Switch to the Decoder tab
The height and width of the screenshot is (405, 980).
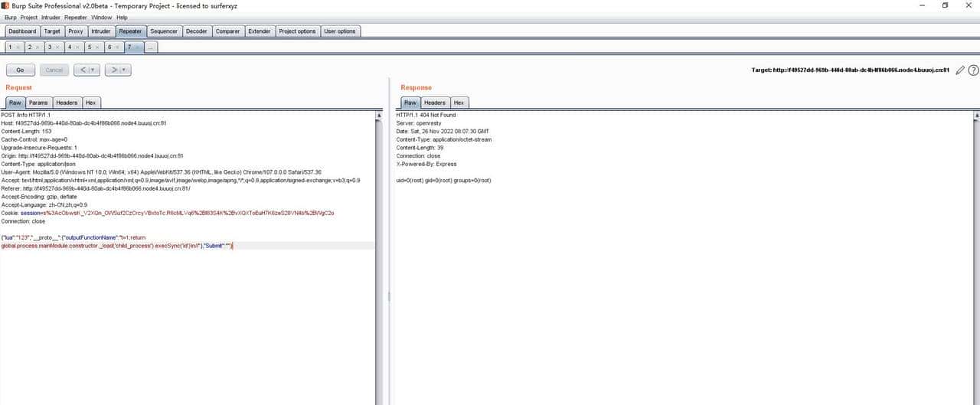196,31
